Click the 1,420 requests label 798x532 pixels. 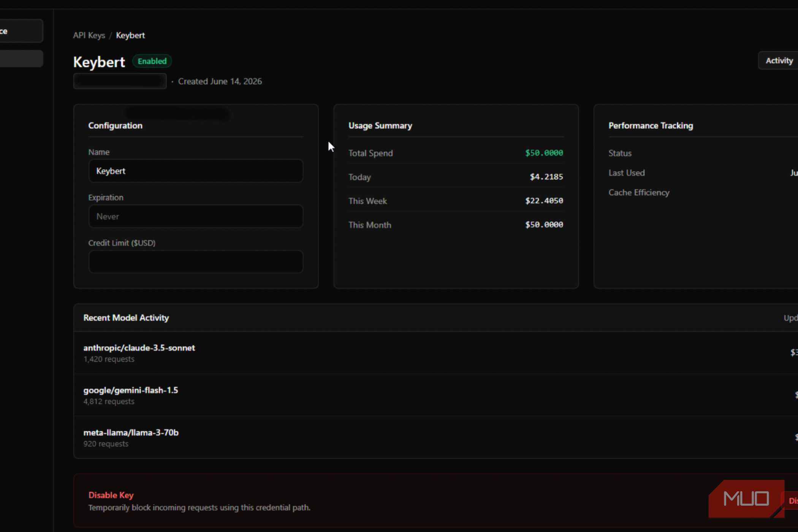click(x=109, y=359)
